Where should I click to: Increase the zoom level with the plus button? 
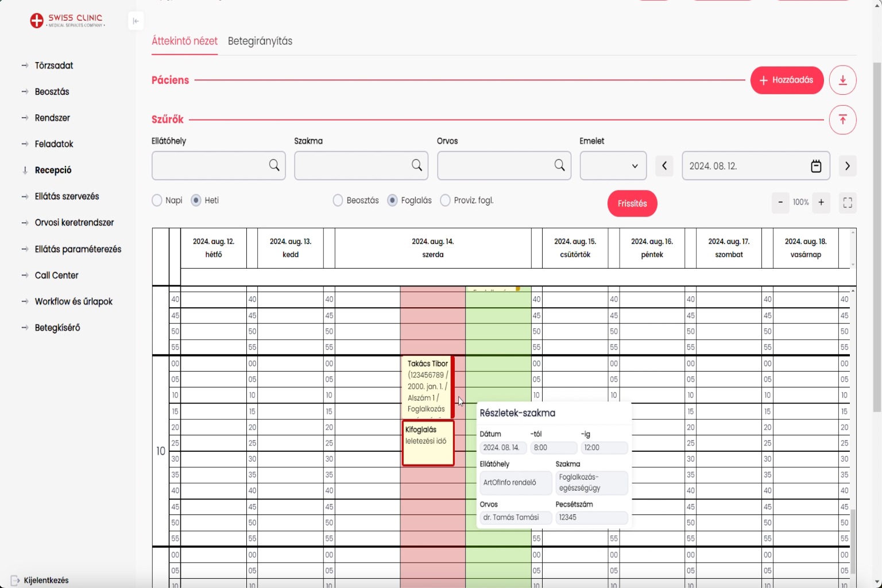pyautogui.click(x=821, y=203)
